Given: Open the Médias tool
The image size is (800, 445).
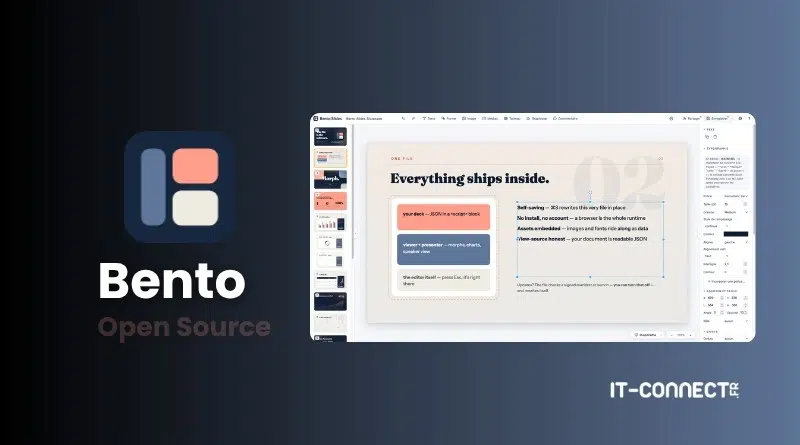Looking at the screenshot, I should pos(490,118).
